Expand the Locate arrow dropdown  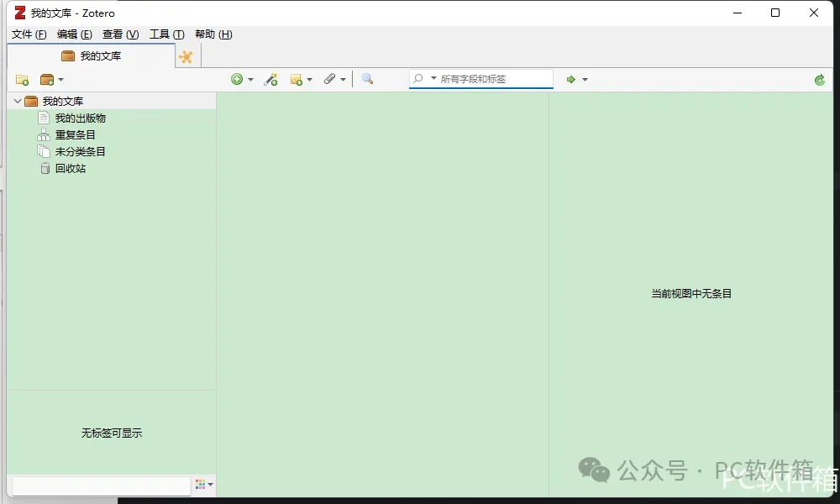tap(585, 80)
